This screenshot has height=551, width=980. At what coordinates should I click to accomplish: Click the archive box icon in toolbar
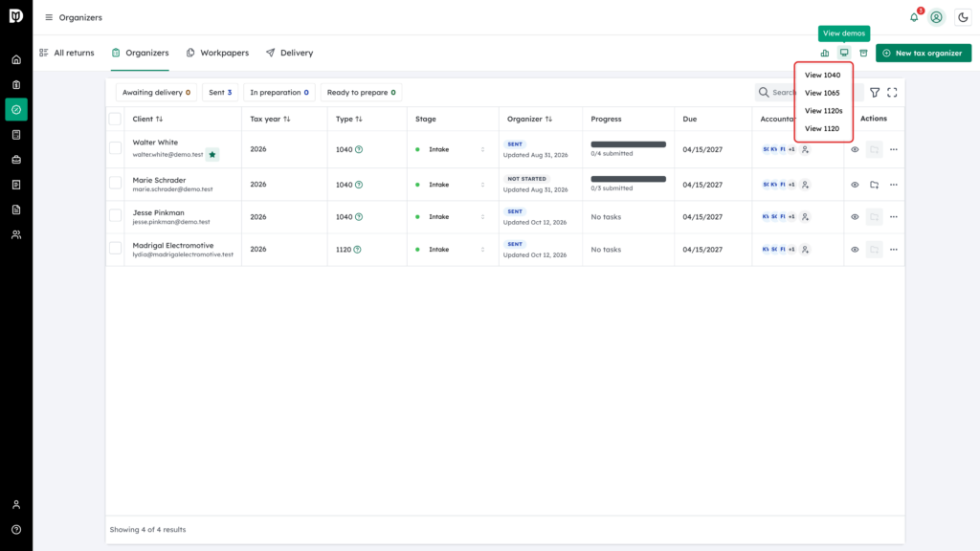[x=864, y=54]
